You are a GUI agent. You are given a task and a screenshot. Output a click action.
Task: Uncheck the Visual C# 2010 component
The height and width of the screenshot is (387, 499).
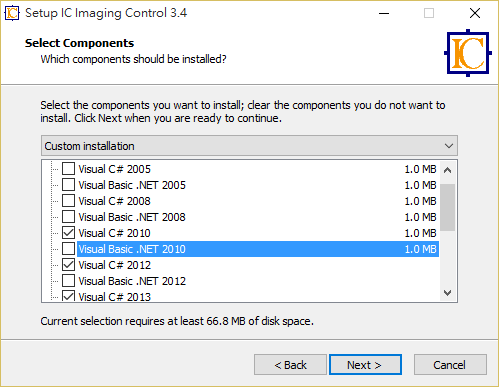[x=68, y=233]
